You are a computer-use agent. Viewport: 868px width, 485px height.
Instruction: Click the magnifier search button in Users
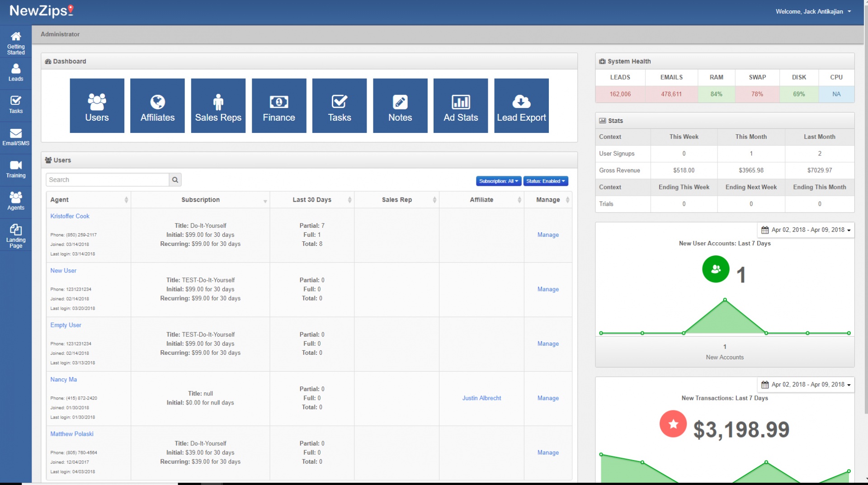[175, 180]
